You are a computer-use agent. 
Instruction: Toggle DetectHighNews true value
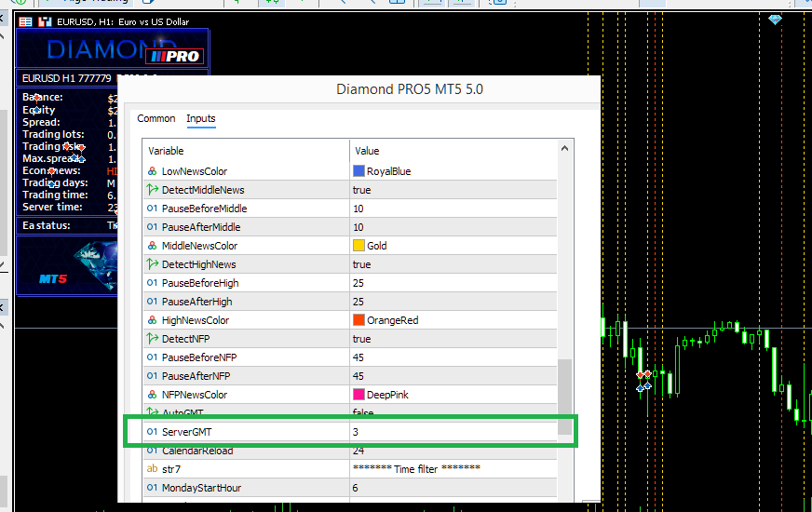tap(361, 264)
